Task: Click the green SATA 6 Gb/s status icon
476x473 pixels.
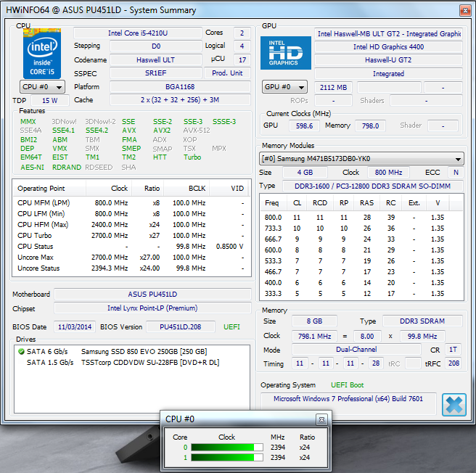Action: 21,352
